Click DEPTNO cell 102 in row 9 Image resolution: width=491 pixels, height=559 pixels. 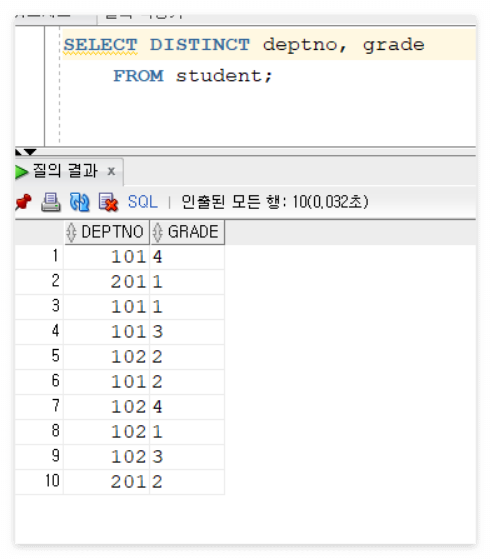pyautogui.click(x=107, y=456)
